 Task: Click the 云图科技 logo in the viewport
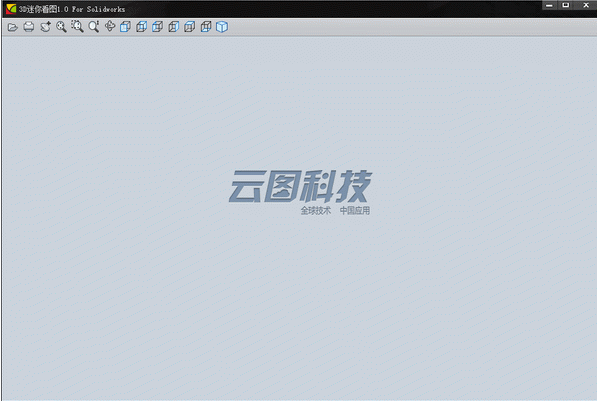tap(300, 186)
